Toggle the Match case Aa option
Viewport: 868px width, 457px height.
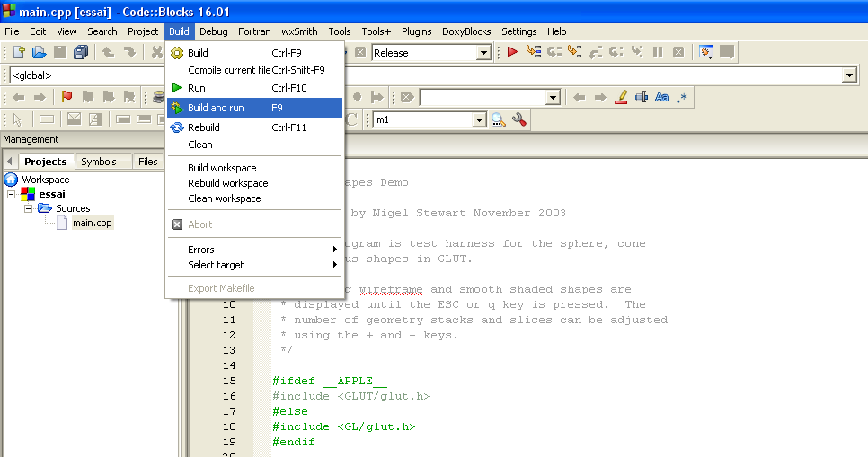662,97
